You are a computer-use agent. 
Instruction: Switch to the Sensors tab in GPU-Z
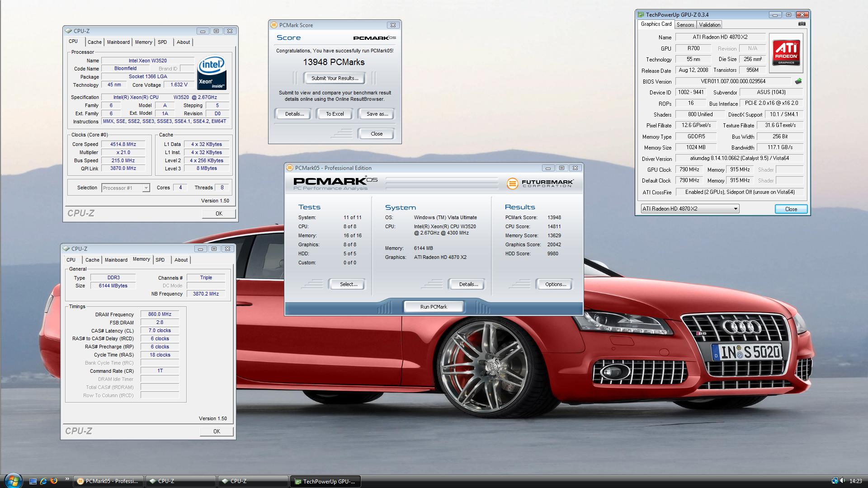coord(685,25)
